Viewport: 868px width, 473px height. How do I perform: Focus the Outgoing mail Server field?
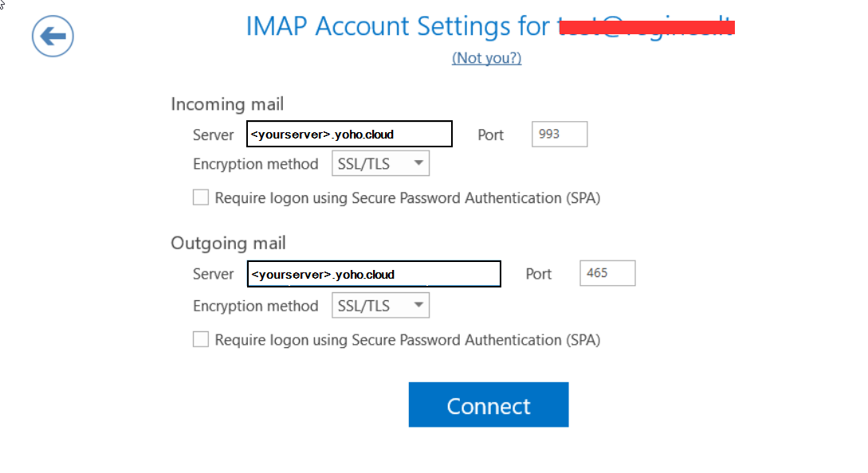click(x=373, y=274)
